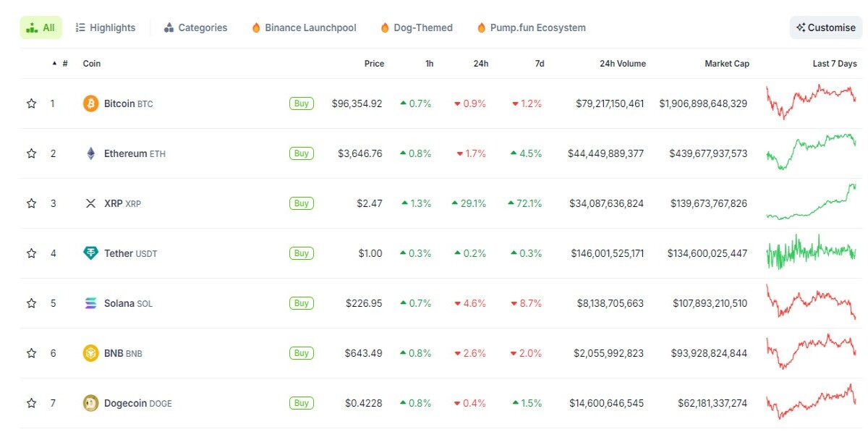868x432 pixels.
Task: Click the Tether logo icon
Action: [x=90, y=253]
